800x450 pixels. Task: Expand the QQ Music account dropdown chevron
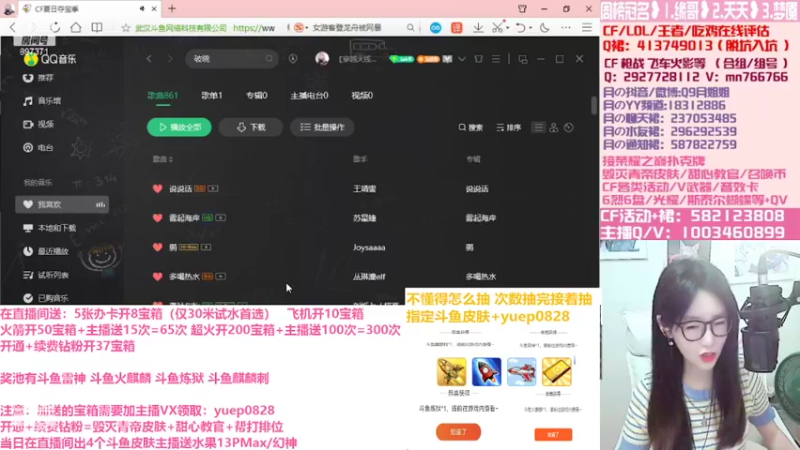tap(462, 59)
